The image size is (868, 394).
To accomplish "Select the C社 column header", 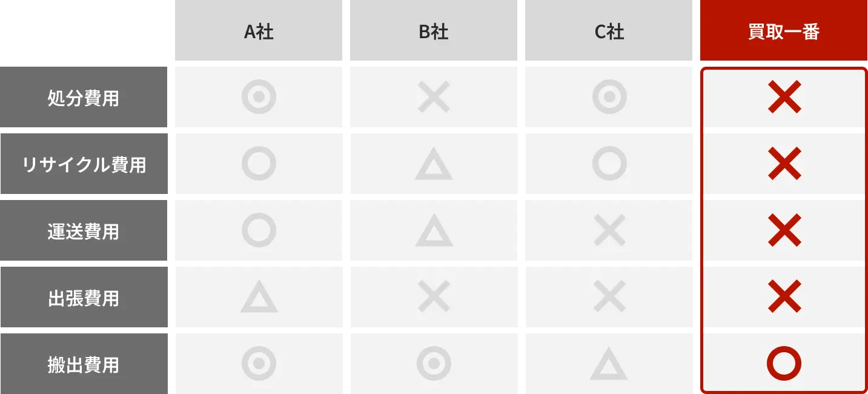I will (609, 32).
